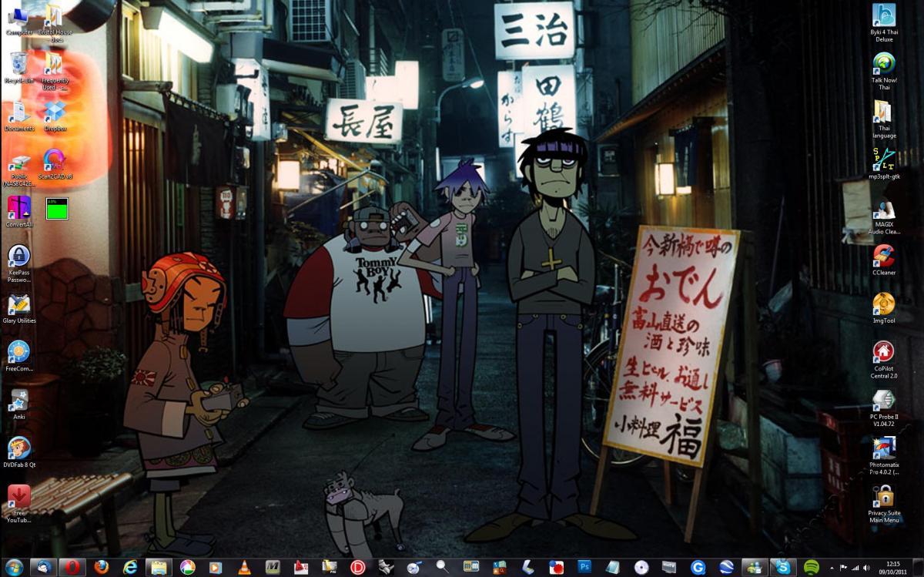Image resolution: width=924 pixels, height=577 pixels.
Task: Open Windows Media Player in taskbar
Action: (x=215, y=567)
